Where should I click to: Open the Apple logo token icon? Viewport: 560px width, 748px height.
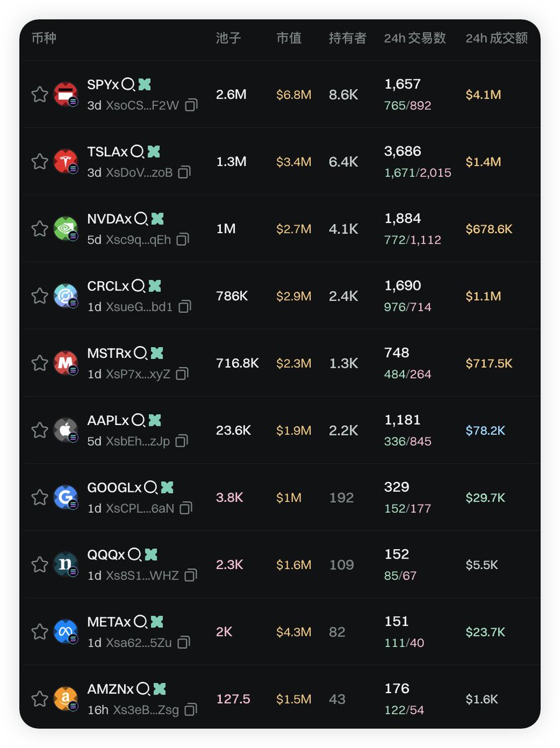coord(65,430)
